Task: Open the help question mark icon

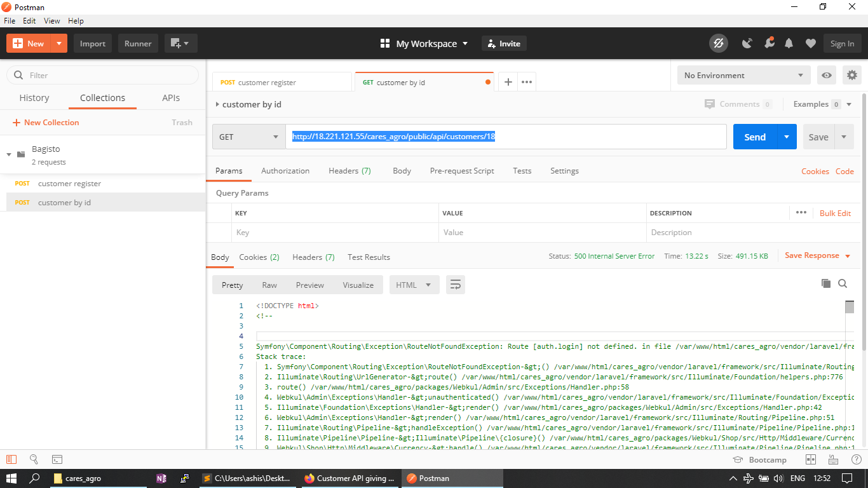Action: point(857,459)
